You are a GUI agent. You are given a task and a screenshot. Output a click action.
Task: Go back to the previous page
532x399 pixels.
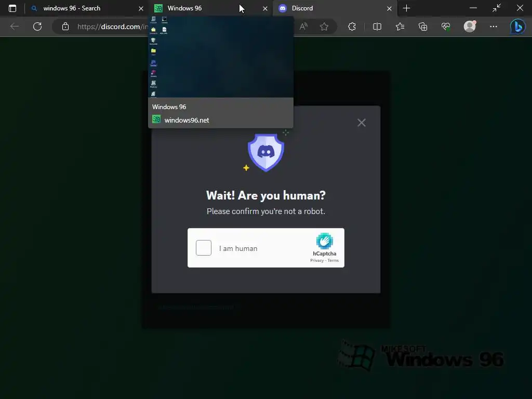click(14, 26)
